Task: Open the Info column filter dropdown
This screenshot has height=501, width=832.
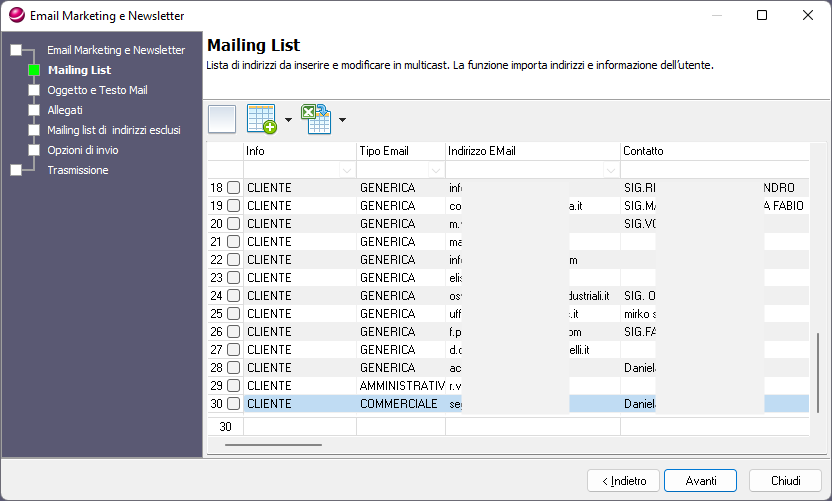Action: click(x=347, y=170)
